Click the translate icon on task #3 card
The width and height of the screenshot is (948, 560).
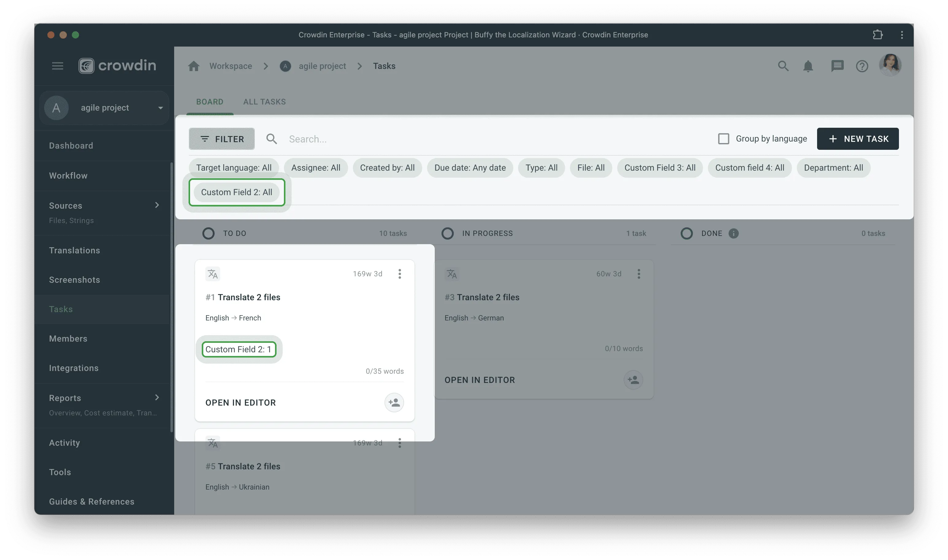[452, 274]
